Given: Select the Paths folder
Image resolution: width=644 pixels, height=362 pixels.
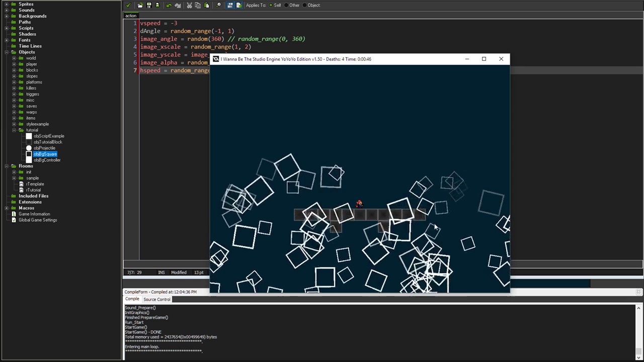Looking at the screenshot, I should click(25, 22).
